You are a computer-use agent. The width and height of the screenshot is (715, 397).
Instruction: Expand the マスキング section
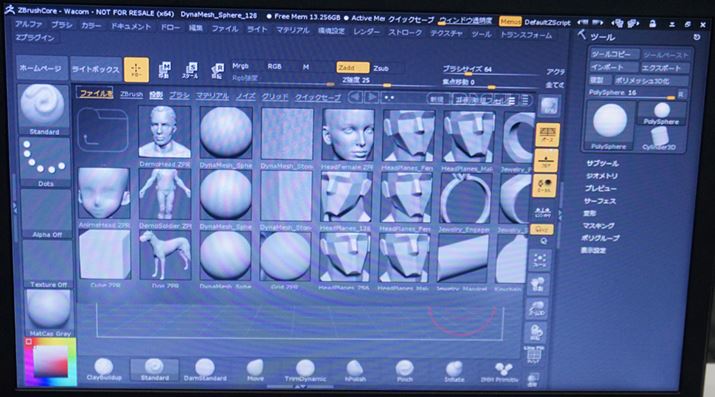click(x=598, y=226)
